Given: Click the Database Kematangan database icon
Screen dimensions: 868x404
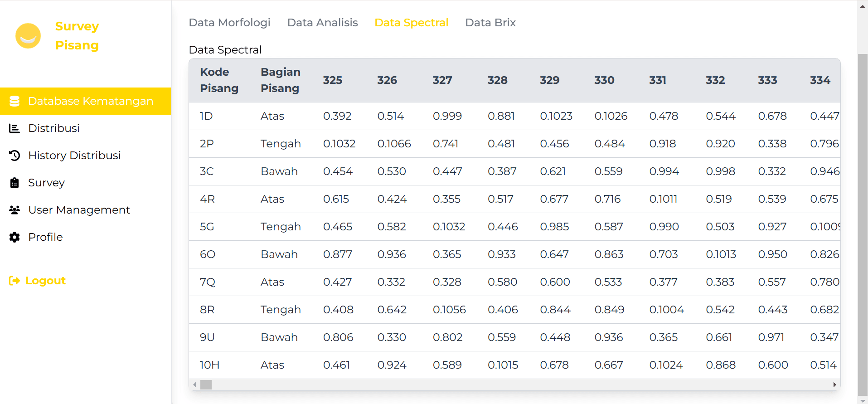Looking at the screenshot, I should (15, 101).
